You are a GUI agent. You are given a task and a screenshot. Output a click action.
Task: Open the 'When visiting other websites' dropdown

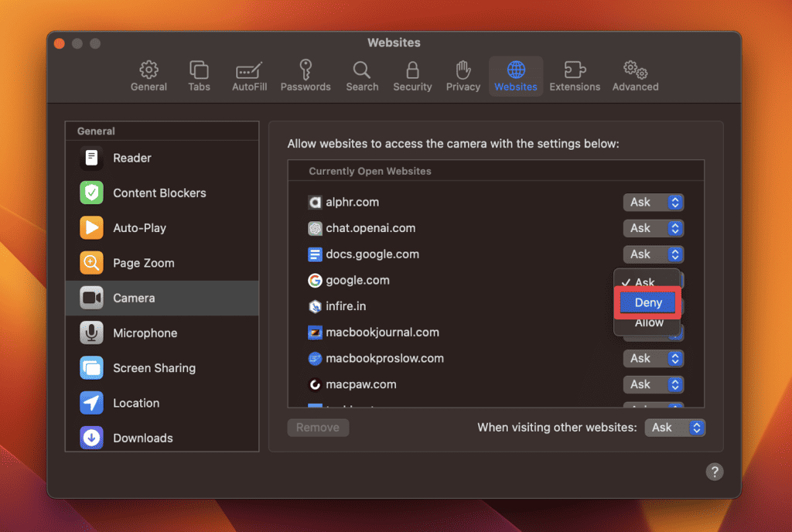(674, 428)
